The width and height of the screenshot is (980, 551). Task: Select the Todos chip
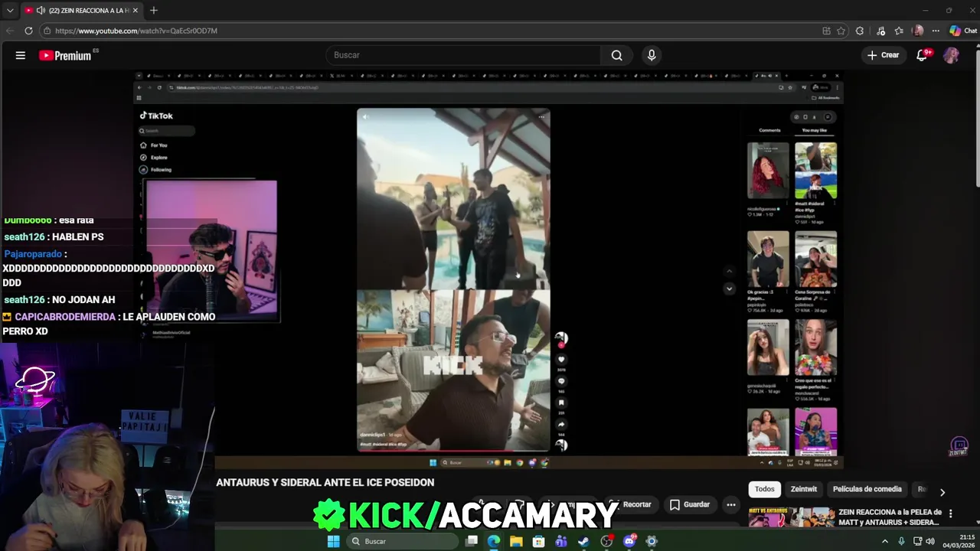764,489
